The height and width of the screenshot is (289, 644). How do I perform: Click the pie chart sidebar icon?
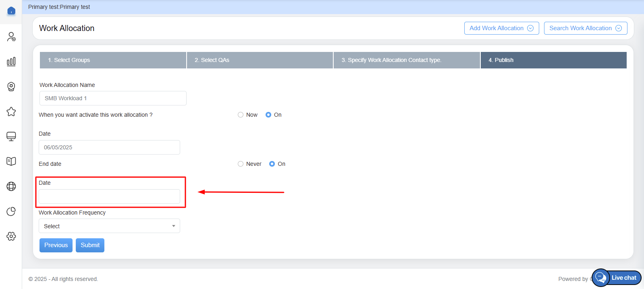click(11, 211)
